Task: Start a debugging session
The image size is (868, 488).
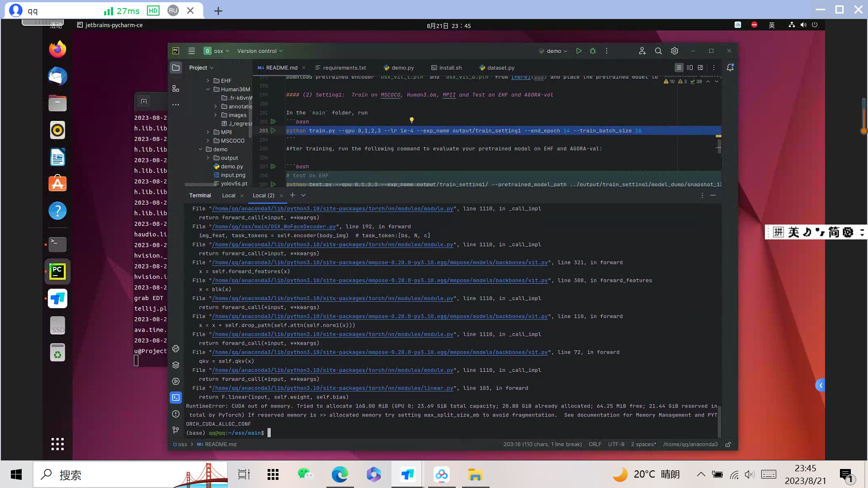Action: 593,51
